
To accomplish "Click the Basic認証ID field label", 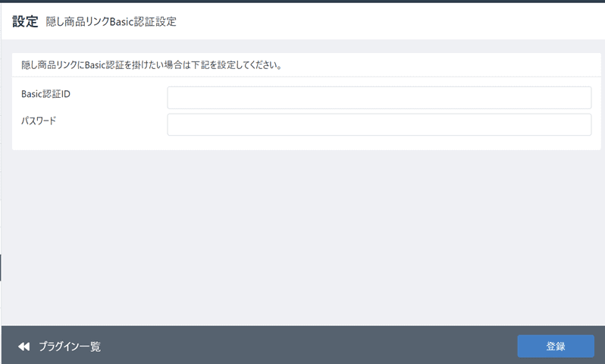I will click(x=46, y=93).
